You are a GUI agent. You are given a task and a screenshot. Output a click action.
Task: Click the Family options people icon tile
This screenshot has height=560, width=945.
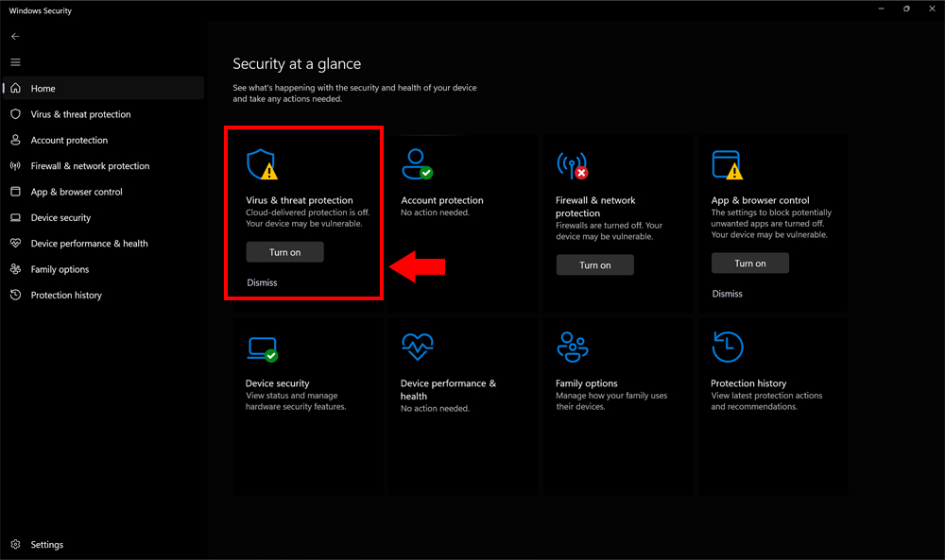coord(572,348)
